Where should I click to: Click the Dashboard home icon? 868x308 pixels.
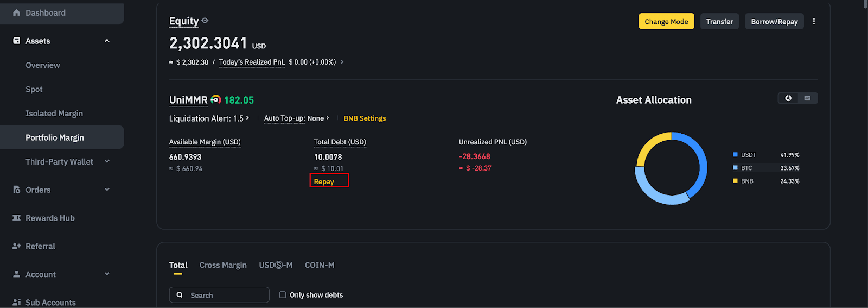point(16,12)
